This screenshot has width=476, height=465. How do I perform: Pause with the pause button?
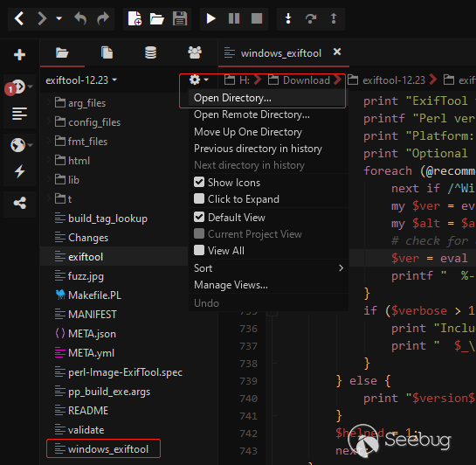tap(234, 18)
